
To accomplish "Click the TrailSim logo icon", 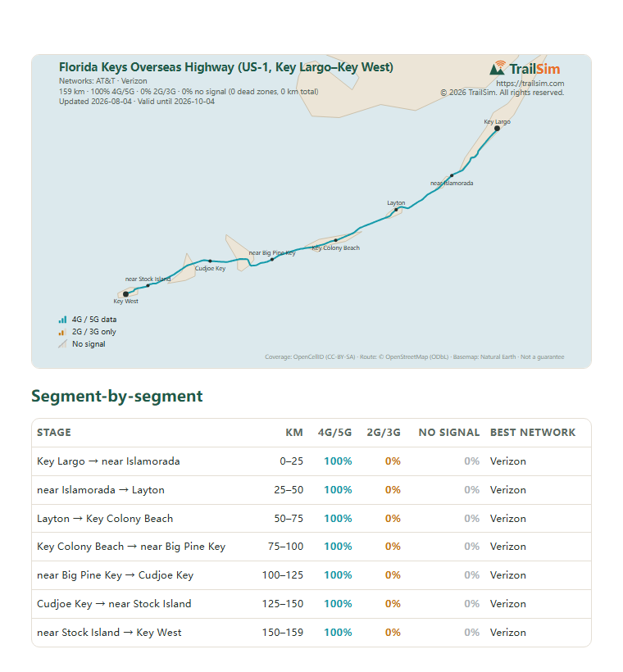I will point(498,68).
